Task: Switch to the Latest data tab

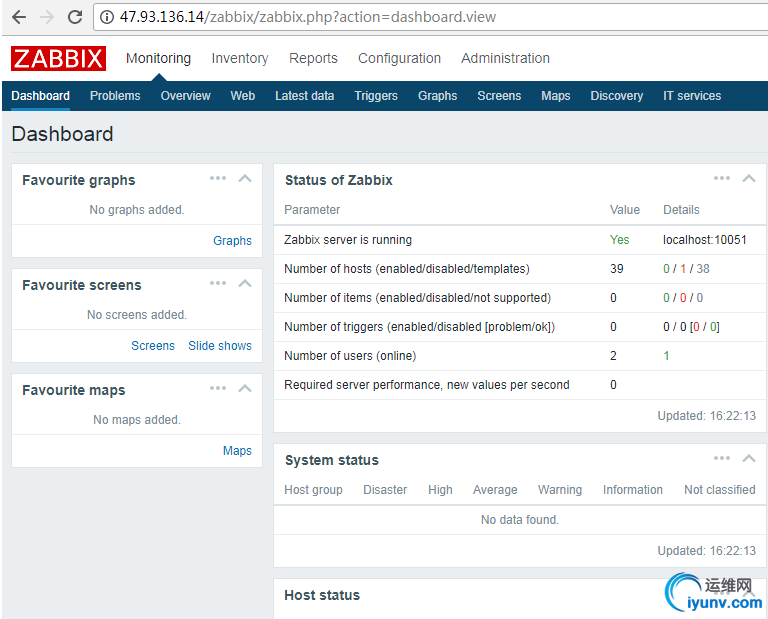Action: tap(304, 96)
